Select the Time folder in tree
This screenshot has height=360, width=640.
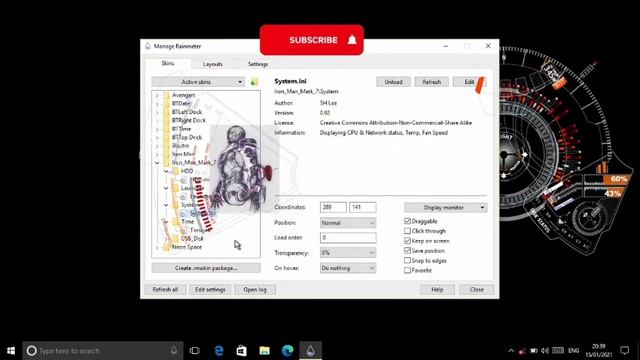click(187, 222)
